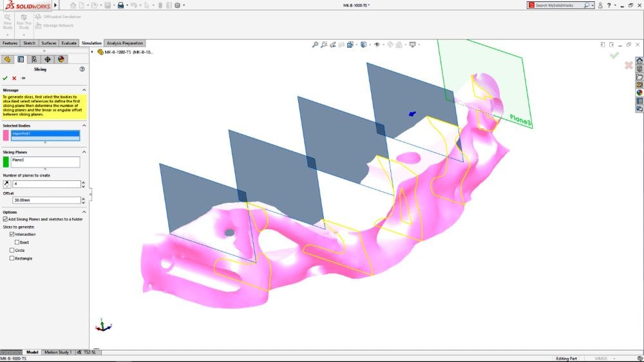
Task: Uncheck Add Slicing Planes and sketches to folder
Action: (5, 219)
